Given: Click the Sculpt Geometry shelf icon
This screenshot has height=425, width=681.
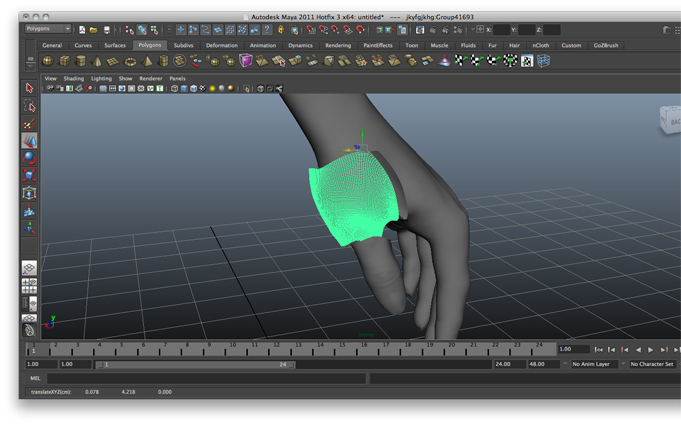Looking at the screenshot, I should pyautogui.click(x=444, y=61).
